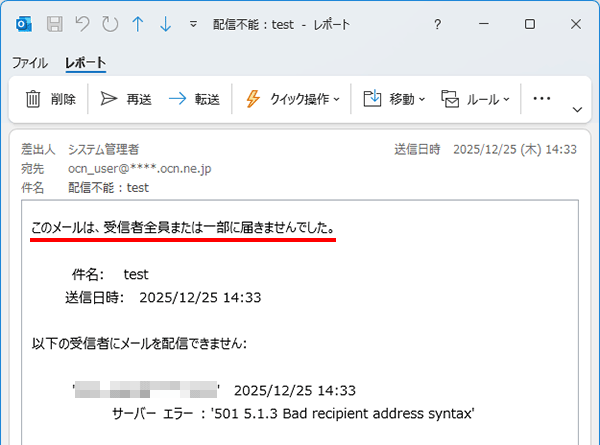Select the Report ribbon tab

click(85, 63)
